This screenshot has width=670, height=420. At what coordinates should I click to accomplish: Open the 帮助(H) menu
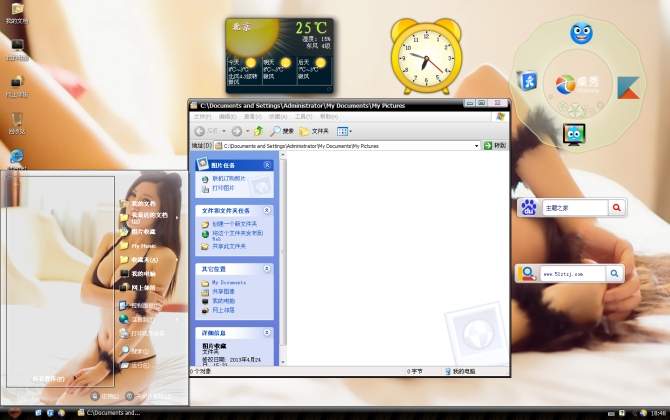click(x=329, y=117)
